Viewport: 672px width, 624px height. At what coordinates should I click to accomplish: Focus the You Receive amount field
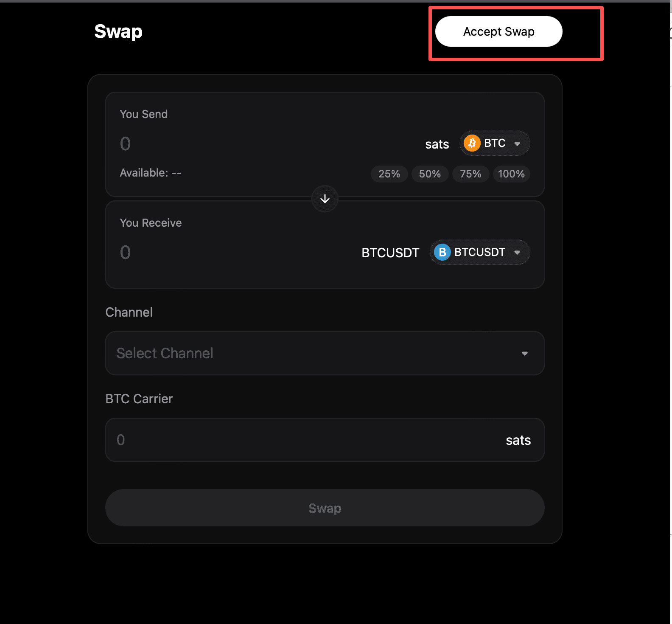[x=238, y=253]
